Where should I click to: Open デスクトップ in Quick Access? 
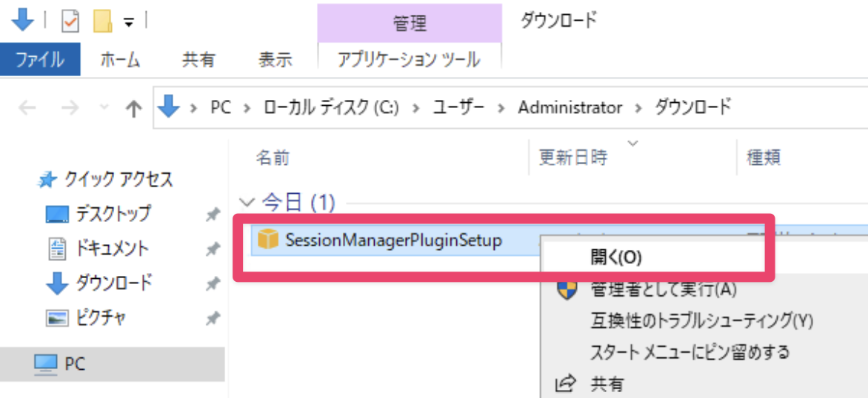[x=113, y=214]
